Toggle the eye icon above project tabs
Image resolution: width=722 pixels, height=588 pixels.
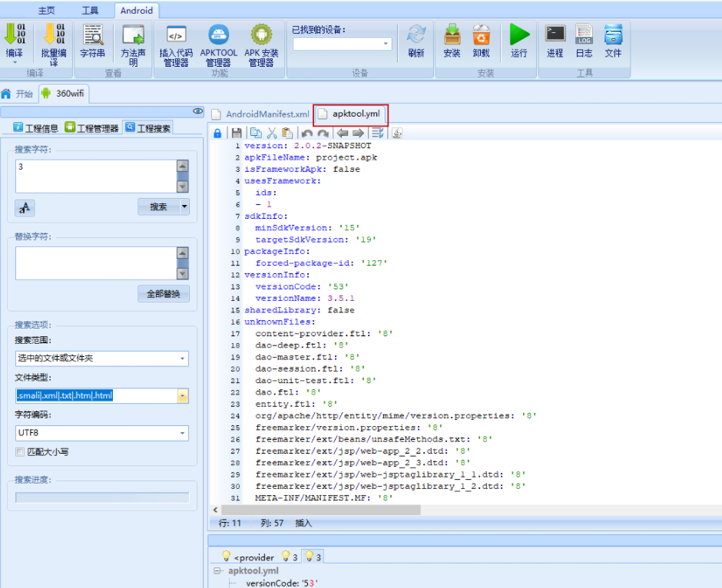tap(197, 111)
